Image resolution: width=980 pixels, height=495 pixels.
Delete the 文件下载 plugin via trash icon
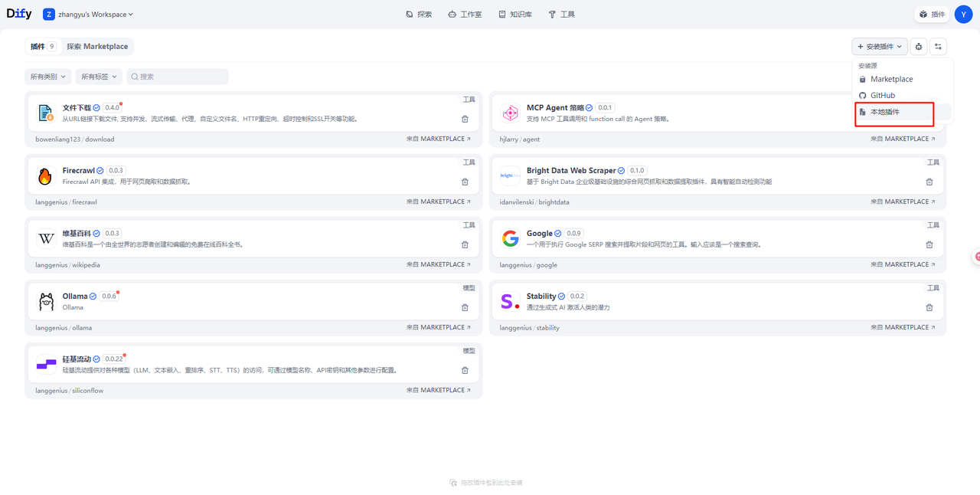[465, 119]
